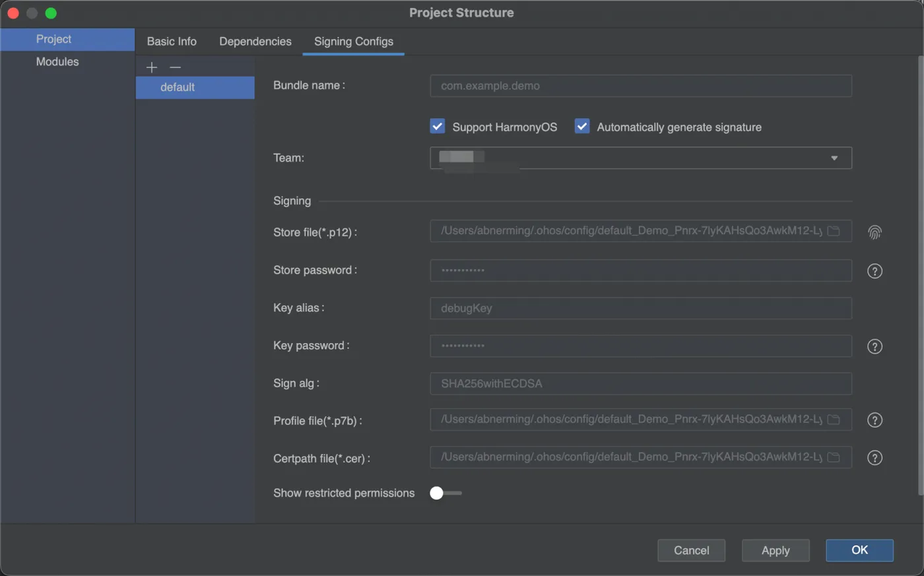Click the Apply button
The height and width of the screenshot is (576, 924).
[x=775, y=550]
